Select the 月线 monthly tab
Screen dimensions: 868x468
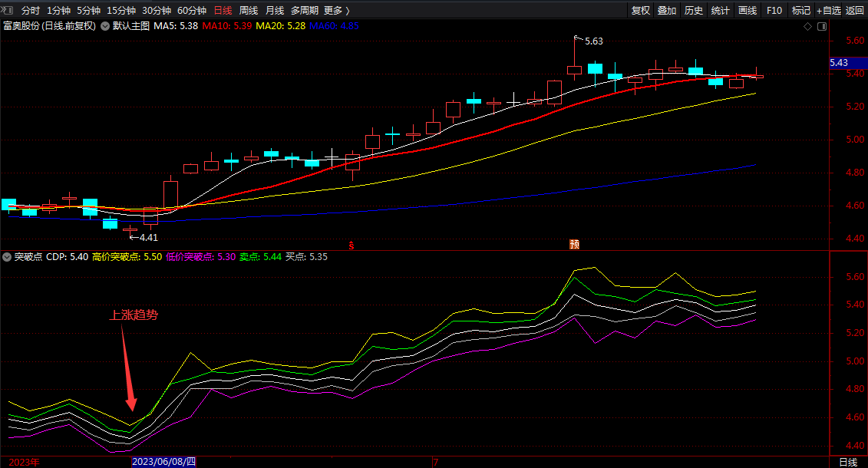click(x=275, y=11)
